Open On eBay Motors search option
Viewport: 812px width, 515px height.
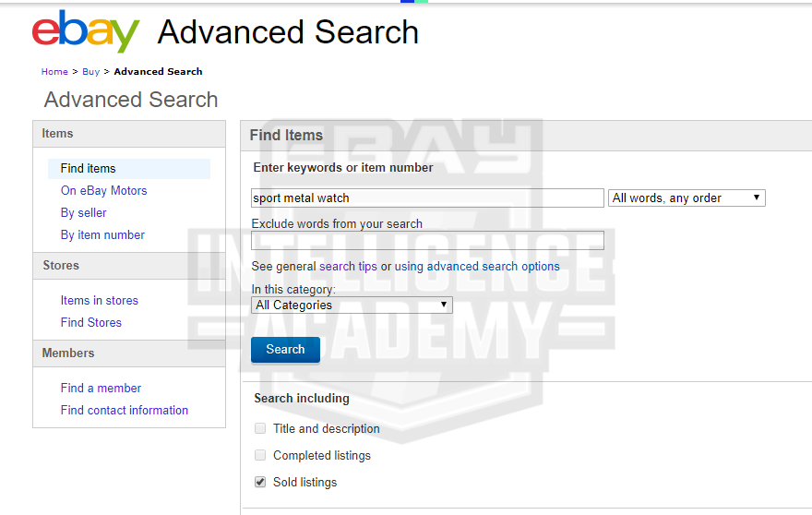coord(104,190)
